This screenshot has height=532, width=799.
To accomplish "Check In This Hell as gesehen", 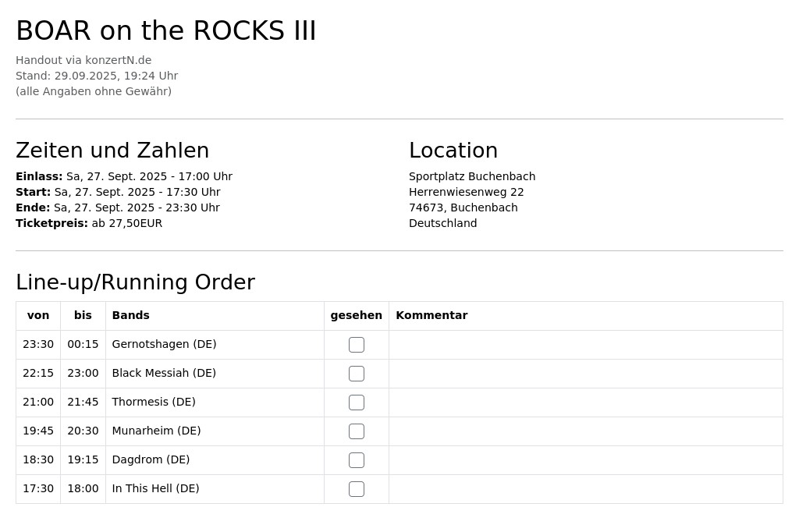I will [356, 489].
